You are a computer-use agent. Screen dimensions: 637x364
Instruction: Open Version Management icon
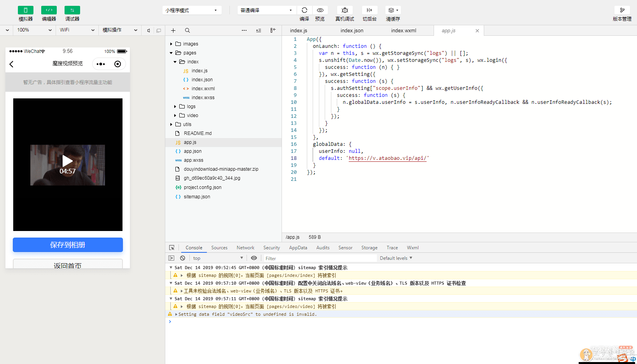pos(622,10)
